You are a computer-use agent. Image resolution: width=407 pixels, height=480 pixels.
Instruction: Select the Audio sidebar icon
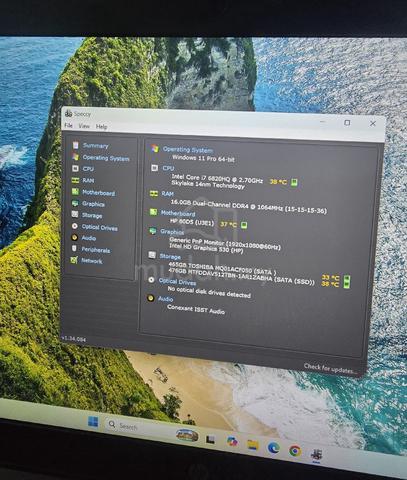point(75,238)
